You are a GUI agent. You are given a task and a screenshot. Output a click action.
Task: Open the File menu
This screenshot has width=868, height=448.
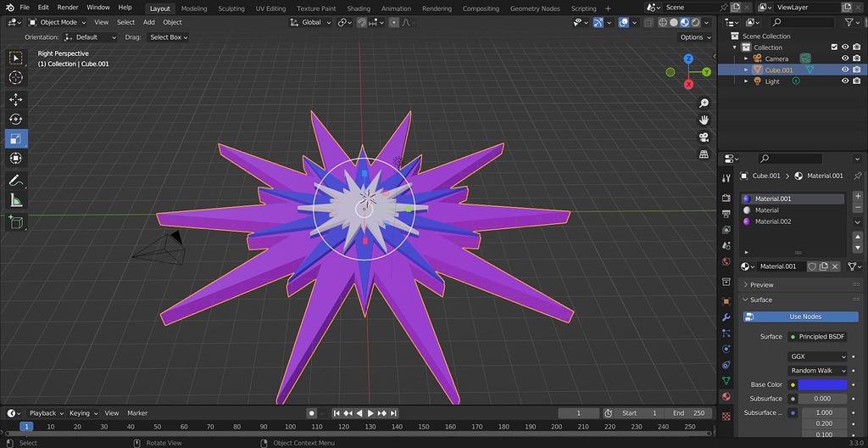click(25, 8)
